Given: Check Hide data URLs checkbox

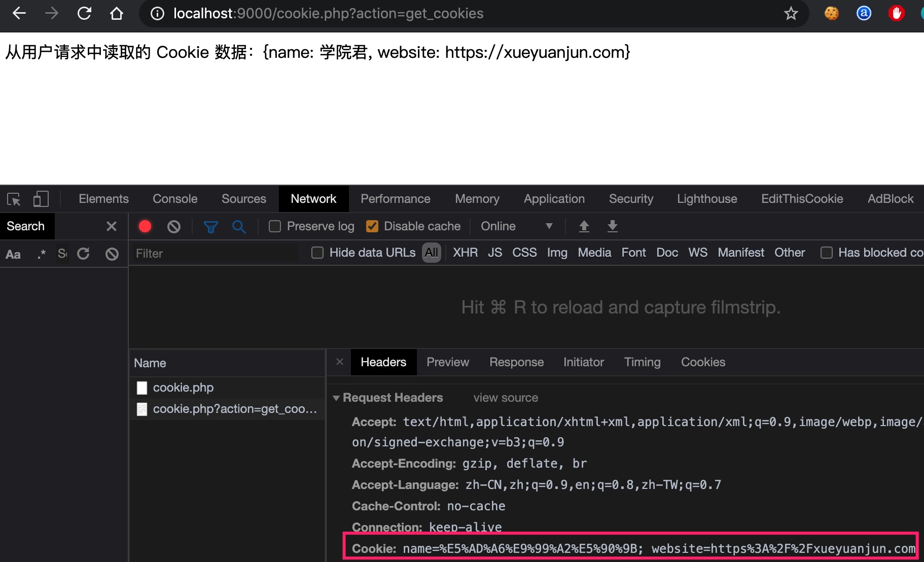Looking at the screenshot, I should point(317,253).
